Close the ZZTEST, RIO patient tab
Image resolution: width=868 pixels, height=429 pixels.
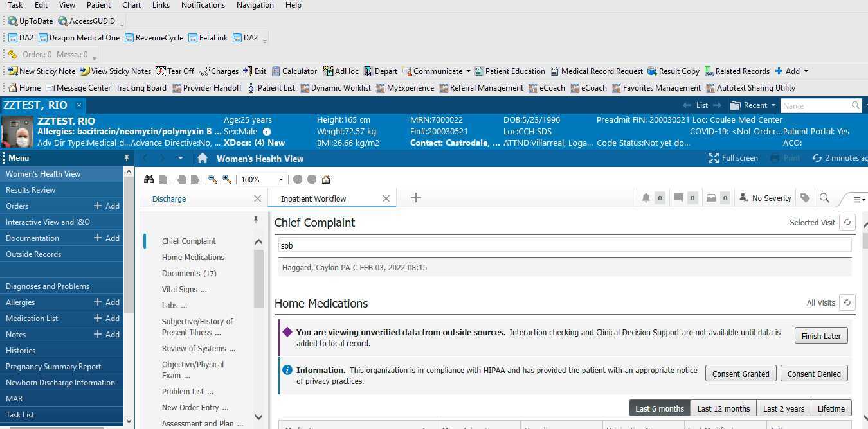click(79, 105)
